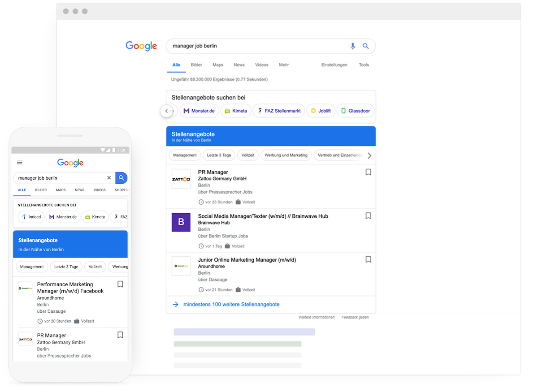The height and width of the screenshot is (392, 538).
Task: Switch to the News tab
Action: (x=239, y=65)
